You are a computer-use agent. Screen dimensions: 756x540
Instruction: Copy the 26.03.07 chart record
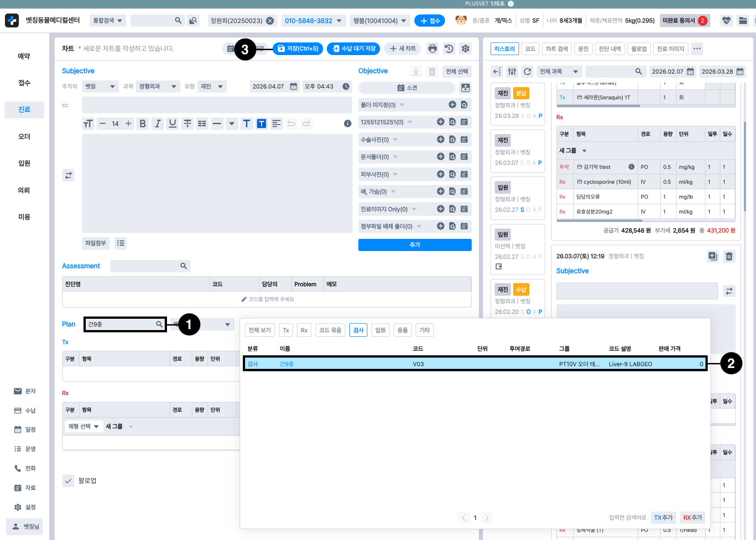pos(713,256)
